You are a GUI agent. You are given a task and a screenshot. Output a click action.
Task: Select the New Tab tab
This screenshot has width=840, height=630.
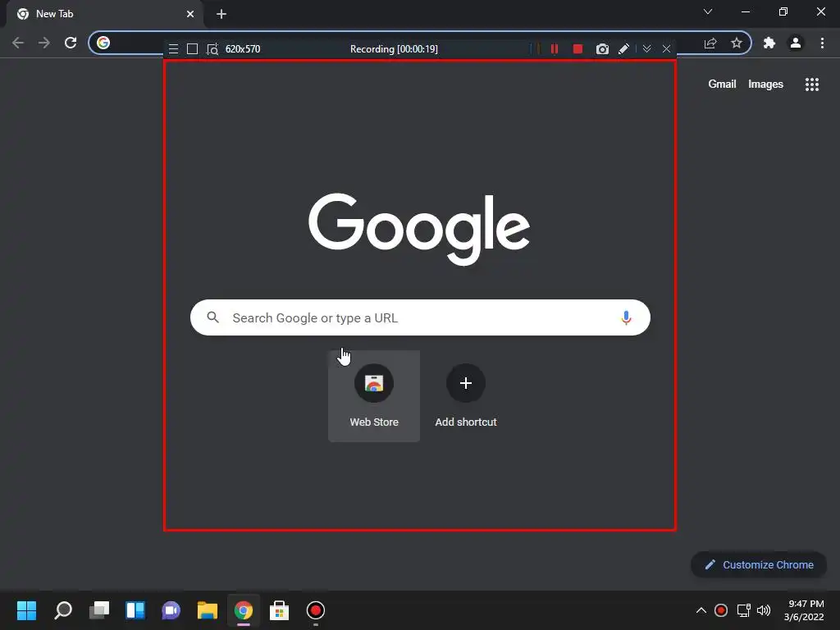coord(104,14)
